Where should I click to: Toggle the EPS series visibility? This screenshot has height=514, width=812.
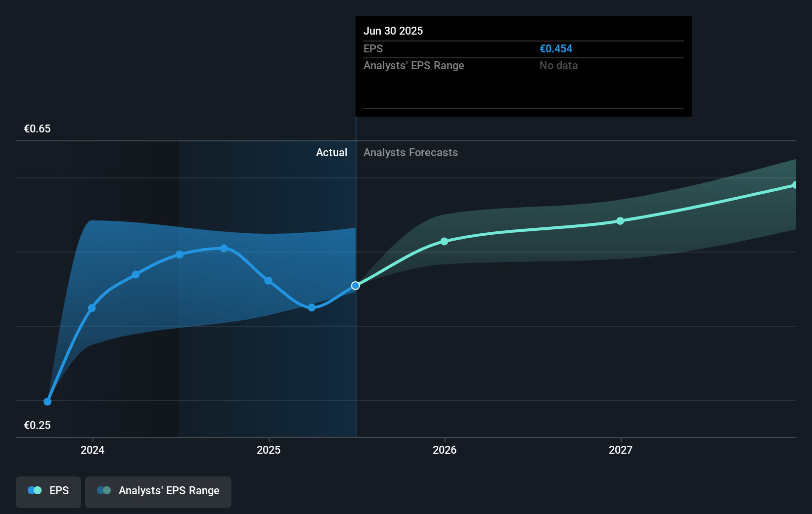pyautogui.click(x=48, y=491)
